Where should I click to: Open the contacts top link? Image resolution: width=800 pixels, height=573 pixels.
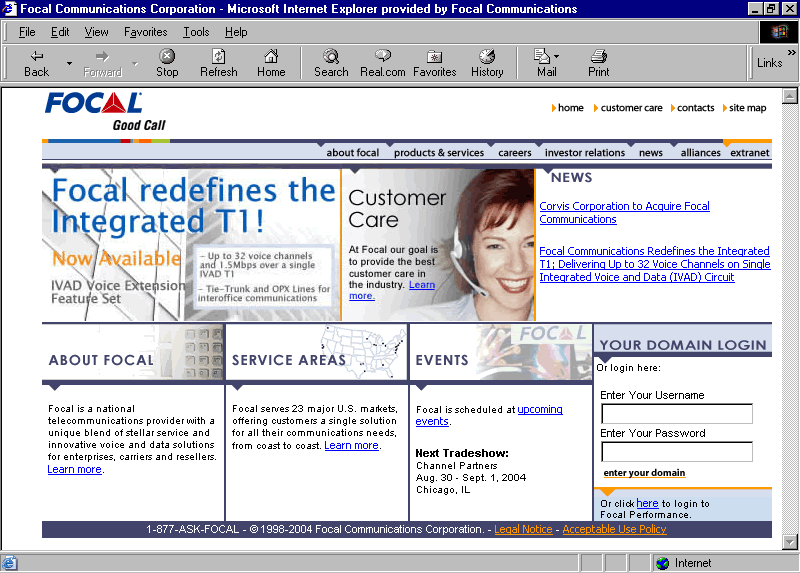[695, 108]
